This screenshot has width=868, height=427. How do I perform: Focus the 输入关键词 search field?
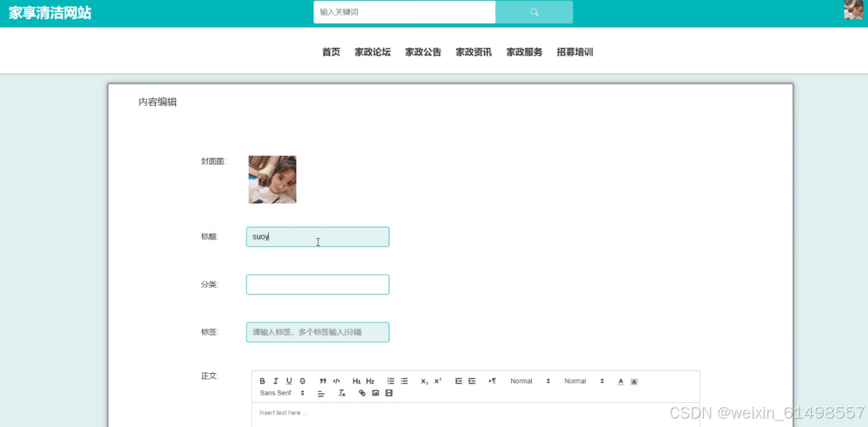click(404, 12)
